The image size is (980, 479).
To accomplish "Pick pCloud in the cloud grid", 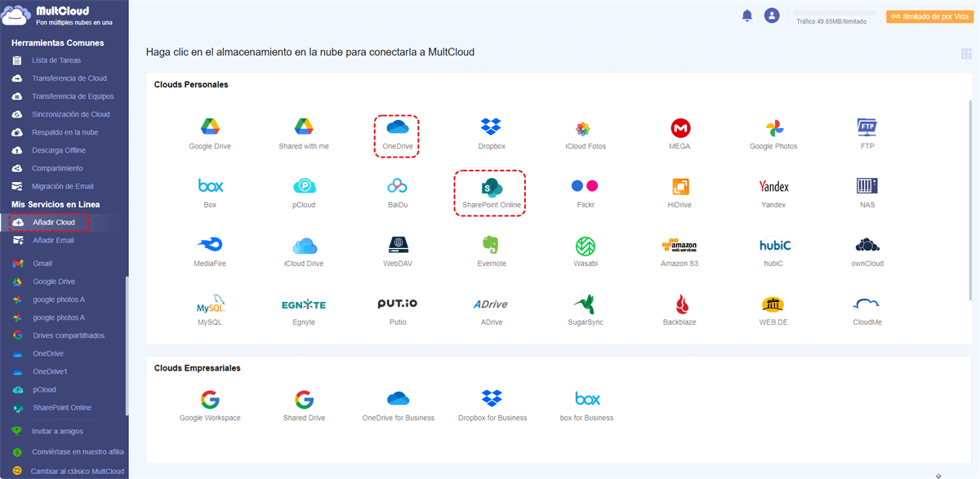I will [304, 186].
